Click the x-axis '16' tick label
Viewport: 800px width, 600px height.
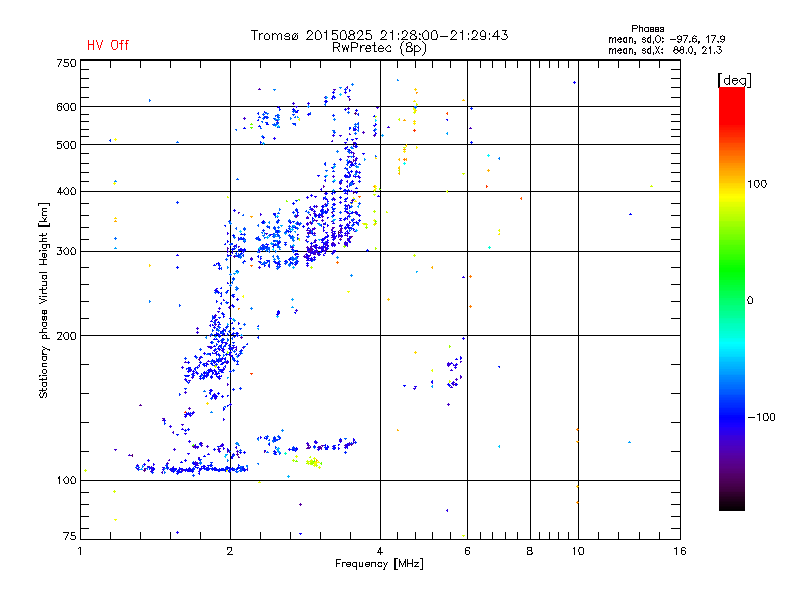pyautogui.click(x=680, y=551)
